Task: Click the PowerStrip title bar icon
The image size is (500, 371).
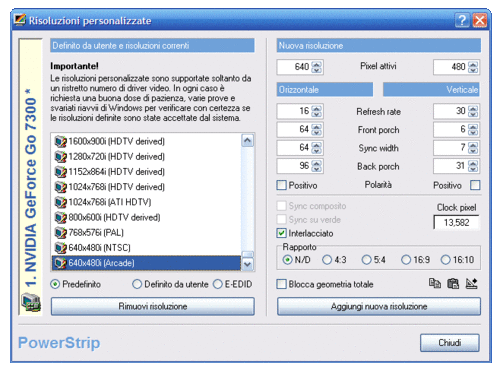Action: pyautogui.click(x=20, y=20)
